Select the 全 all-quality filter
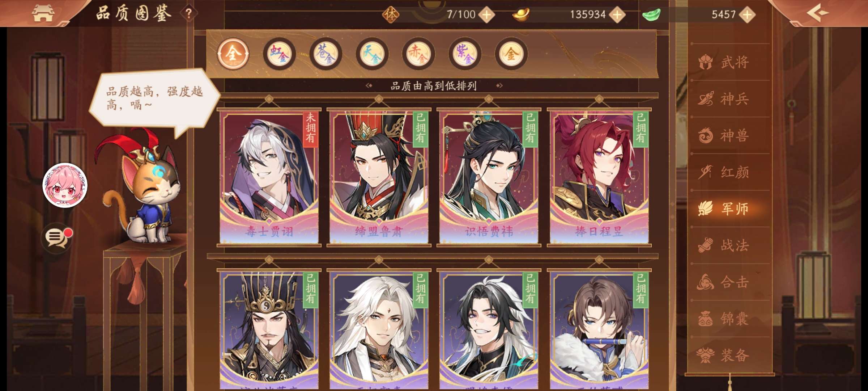The height and width of the screenshot is (391, 868). pyautogui.click(x=233, y=54)
